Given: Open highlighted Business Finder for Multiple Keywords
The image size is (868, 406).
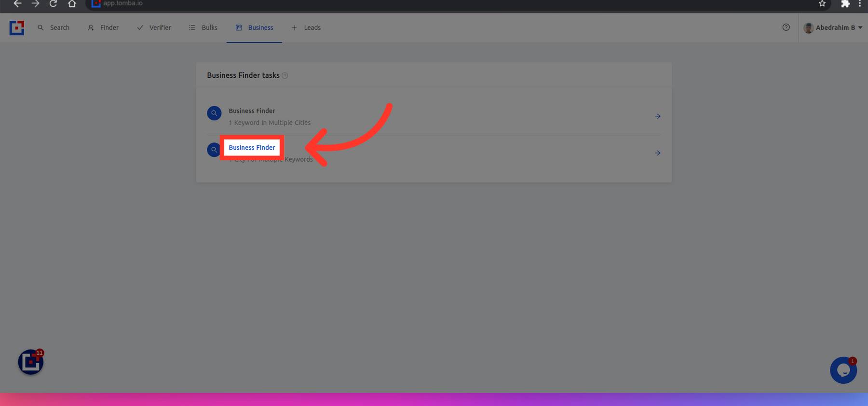Looking at the screenshot, I should pos(252,148).
